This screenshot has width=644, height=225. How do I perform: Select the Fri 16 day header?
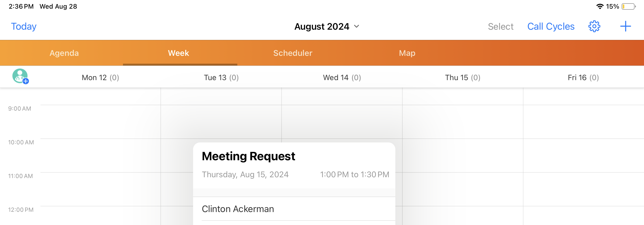click(583, 78)
